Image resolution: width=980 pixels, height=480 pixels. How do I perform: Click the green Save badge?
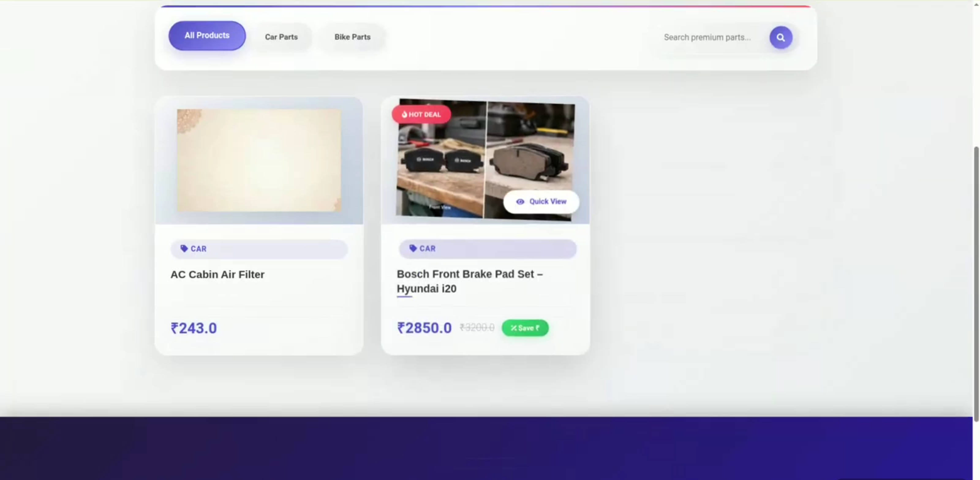[x=525, y=328]
